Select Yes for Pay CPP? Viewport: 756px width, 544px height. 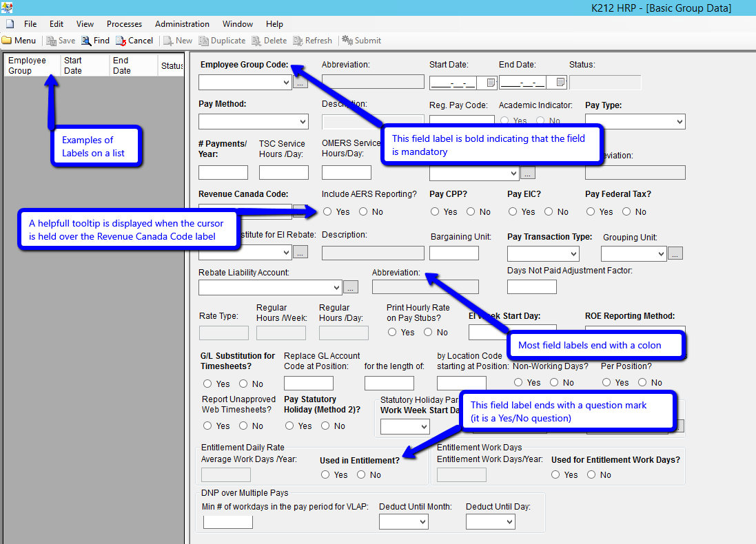point(435,212)
